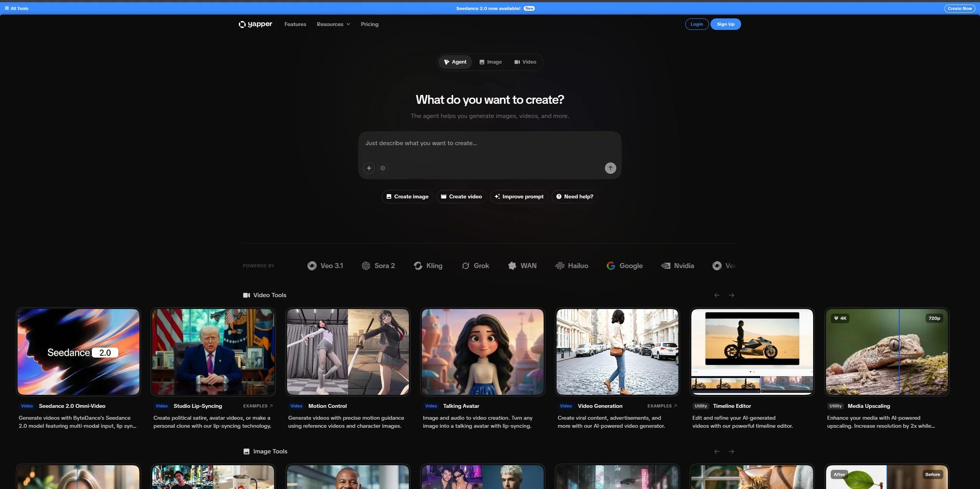Image resolution: width=980 pixels, height=489 pixels.
Task: Click the Create image suggestion chip
Action: click(407, 197)
